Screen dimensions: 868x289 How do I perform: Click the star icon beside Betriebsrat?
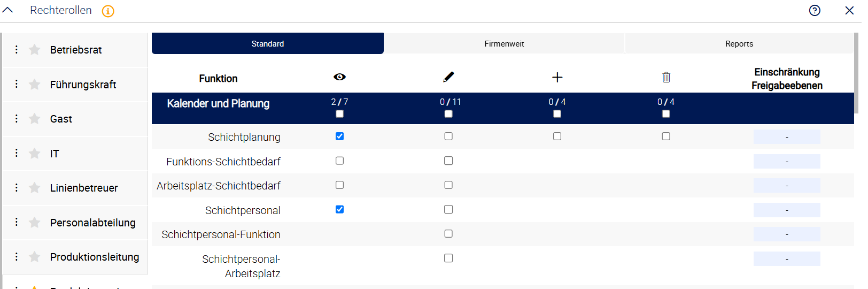(x=35, y=50)
